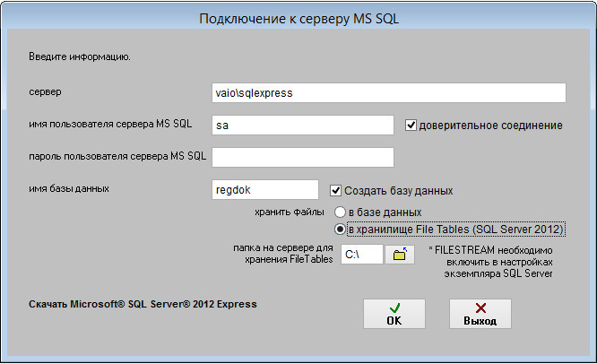Click the Введите информацию text
The width and height of the screenshot is (597, 364).
[80, 56]
